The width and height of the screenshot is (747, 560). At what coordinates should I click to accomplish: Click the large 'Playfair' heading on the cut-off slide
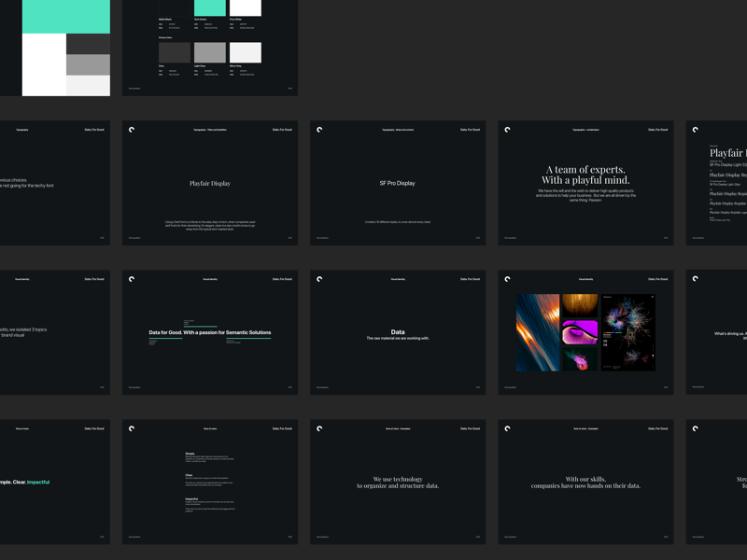[x=728, y=153]
